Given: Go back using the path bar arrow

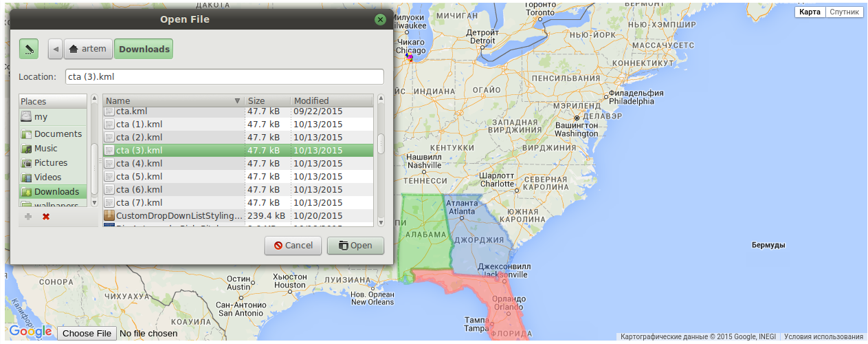Looking at the screenshot, I should [x=55, y=49].
